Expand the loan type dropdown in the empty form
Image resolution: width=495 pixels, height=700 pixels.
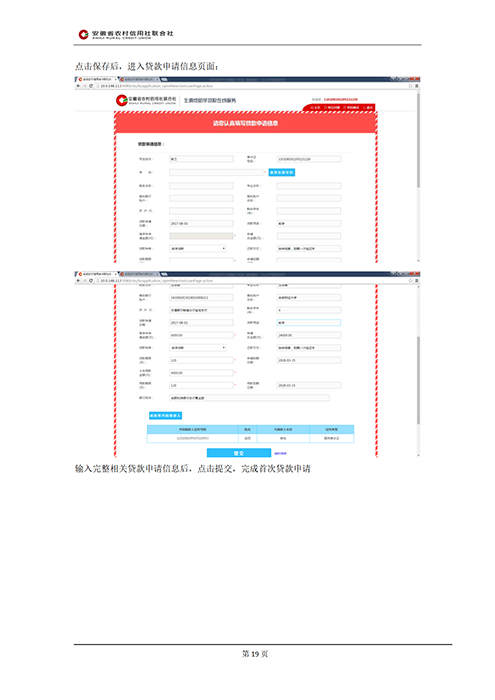click(x=198, y=249)
